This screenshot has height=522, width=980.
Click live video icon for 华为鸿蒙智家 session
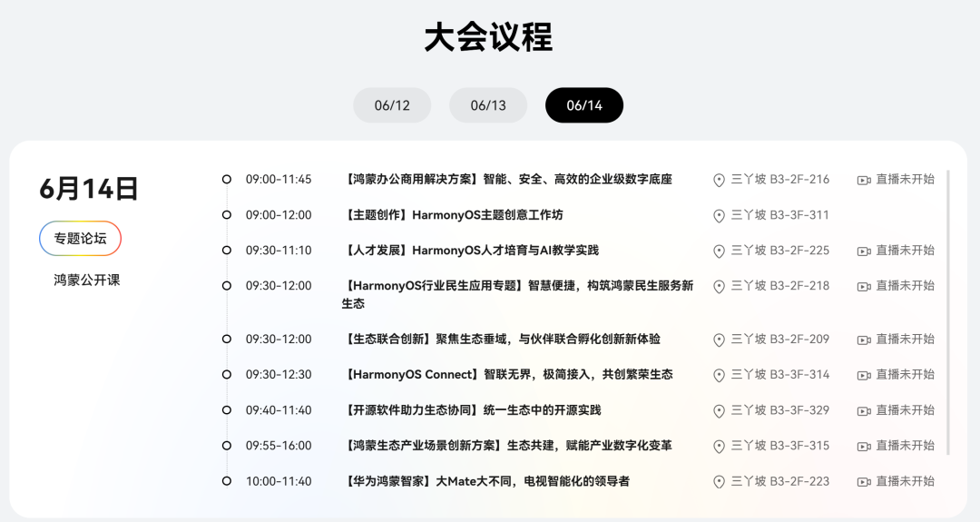(x=864, y=482)
